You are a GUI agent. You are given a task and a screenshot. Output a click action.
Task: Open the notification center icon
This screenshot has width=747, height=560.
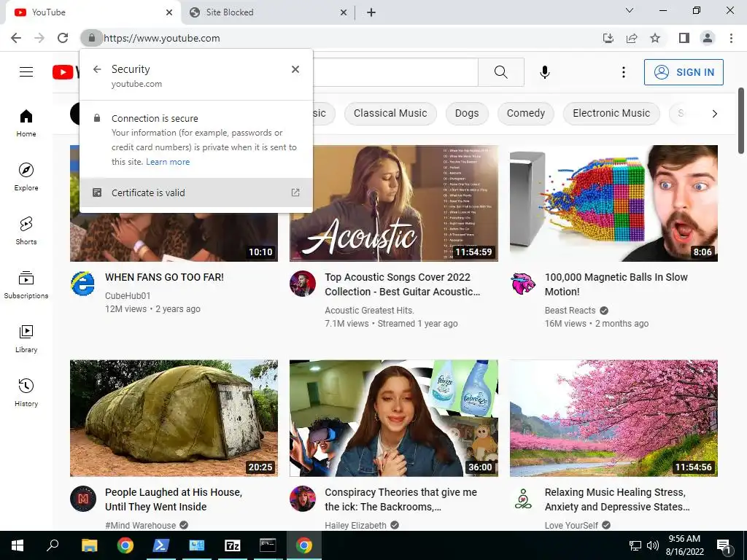pyautogui.click(x=724, y=545)
